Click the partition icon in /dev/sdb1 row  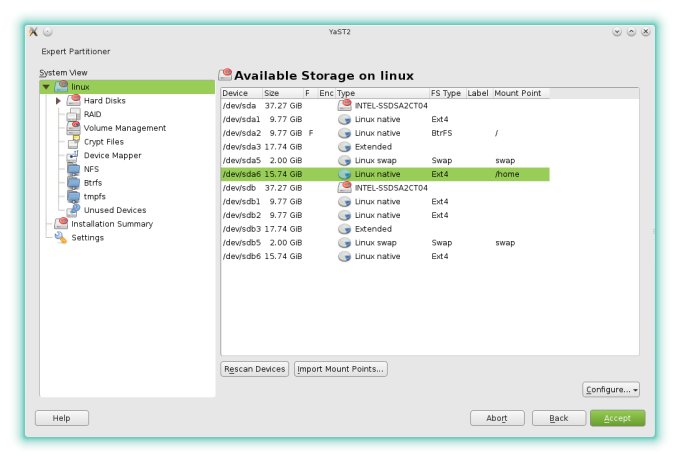(344, 201)
